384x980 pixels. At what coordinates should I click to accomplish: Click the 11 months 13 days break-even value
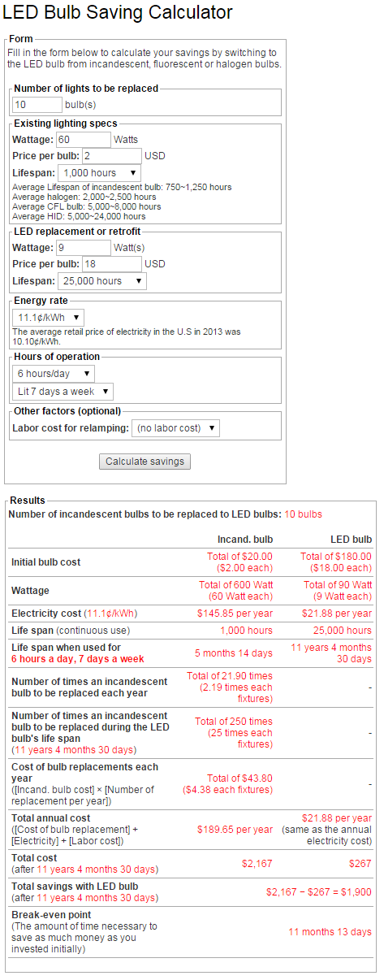330,932
